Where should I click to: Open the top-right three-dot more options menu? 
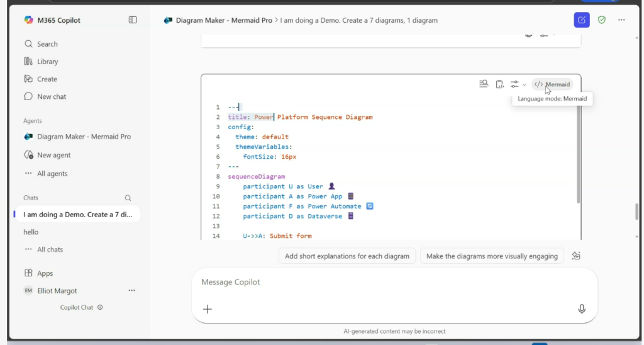621,20
